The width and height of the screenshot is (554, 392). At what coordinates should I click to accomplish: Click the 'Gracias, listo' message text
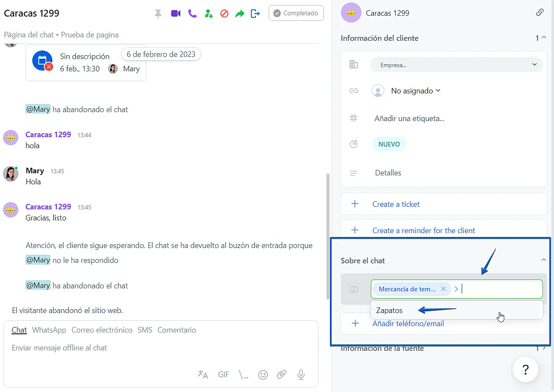coord(46,218)
